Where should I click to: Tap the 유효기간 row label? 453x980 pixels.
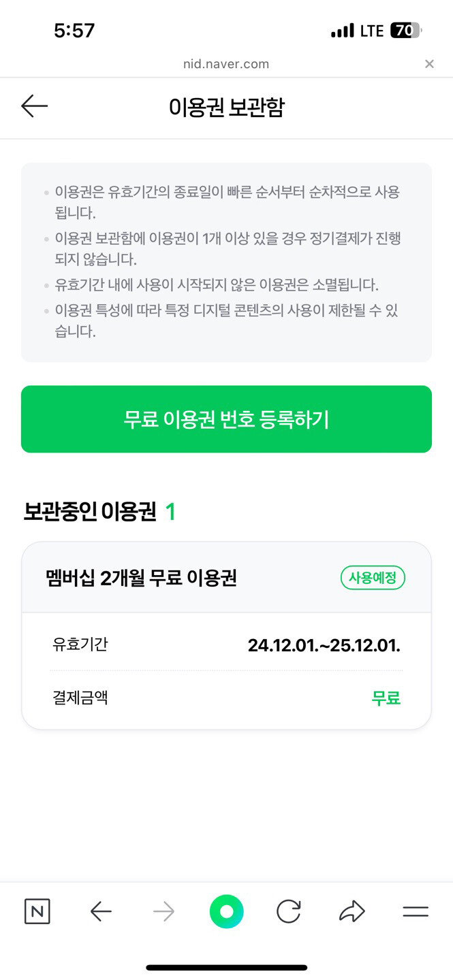click(80, 644)
